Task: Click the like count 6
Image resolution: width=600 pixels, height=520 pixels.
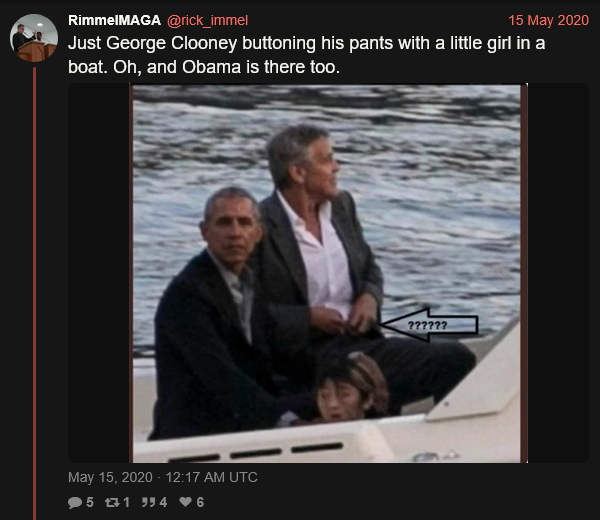Action: [x=200, y=502]
